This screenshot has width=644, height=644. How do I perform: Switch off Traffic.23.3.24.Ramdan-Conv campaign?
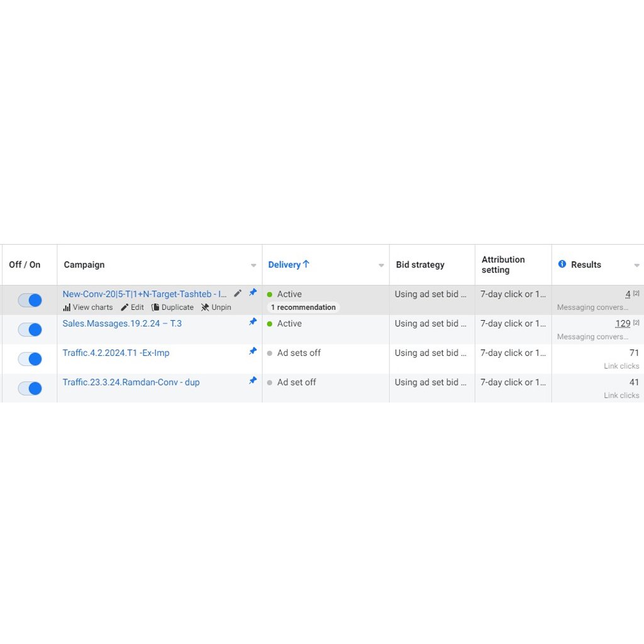[30, 388]
